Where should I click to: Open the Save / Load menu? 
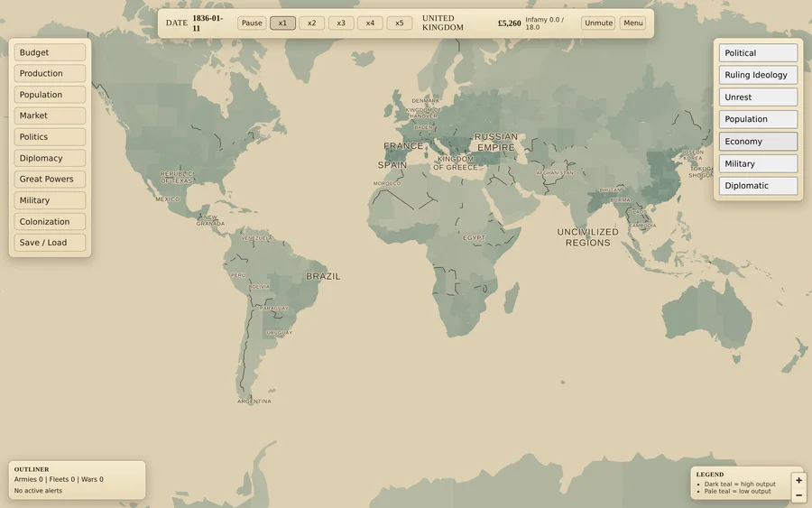(x=50, y=243)
